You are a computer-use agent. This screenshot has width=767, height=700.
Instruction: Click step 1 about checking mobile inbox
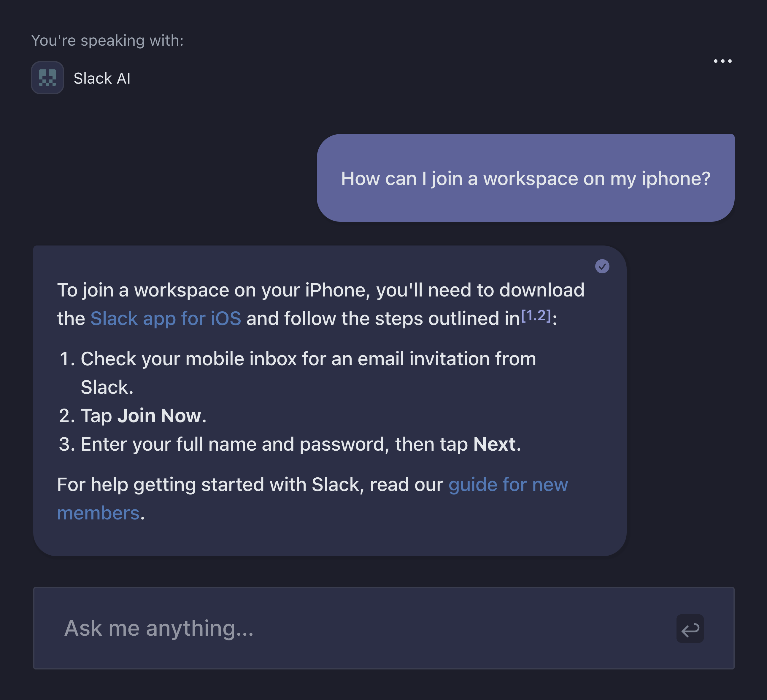click(308, 359)
